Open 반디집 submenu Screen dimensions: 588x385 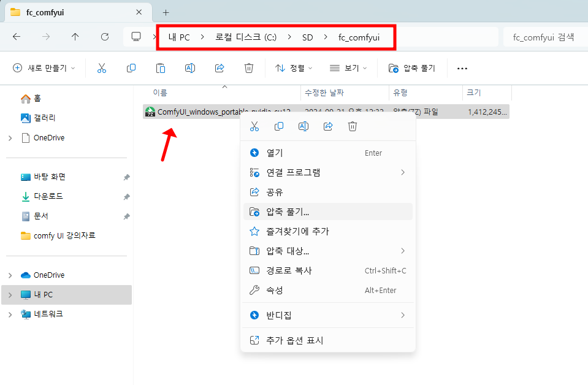(x=328, y=315)
